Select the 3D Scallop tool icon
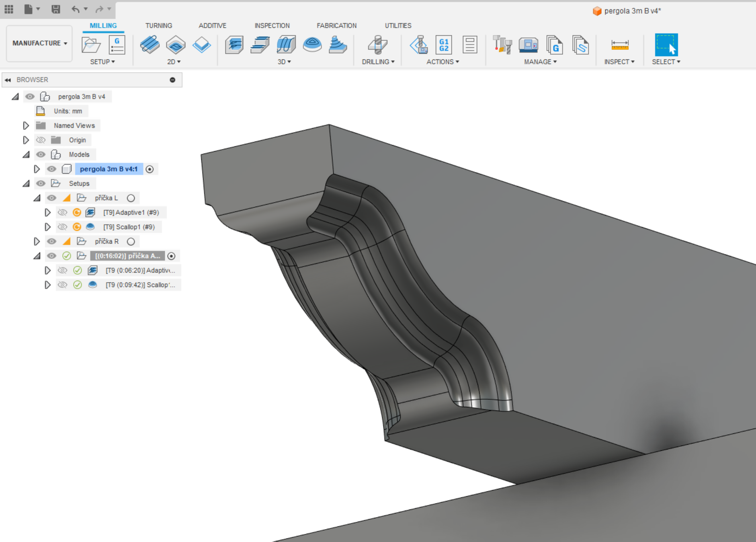This screenshot has width=756, height=542. tap(312, 45)
